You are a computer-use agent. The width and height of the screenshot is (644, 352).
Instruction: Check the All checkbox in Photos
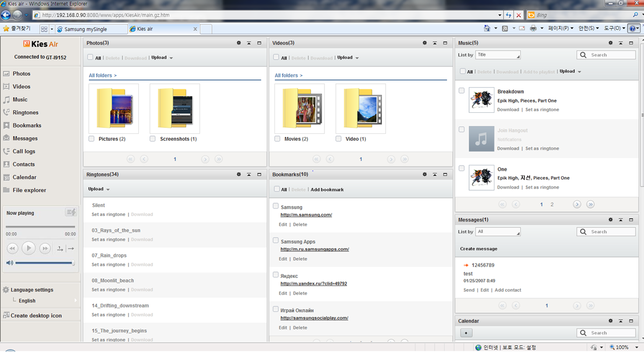[x=90, y=58]
